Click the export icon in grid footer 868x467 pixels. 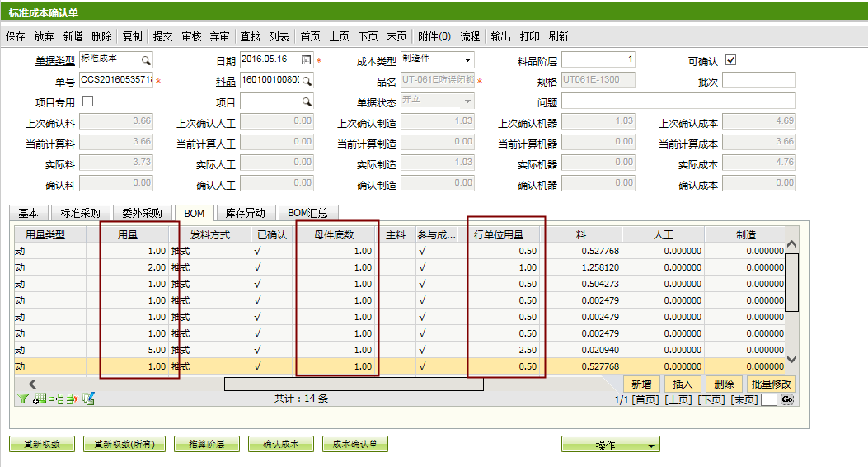88,399
